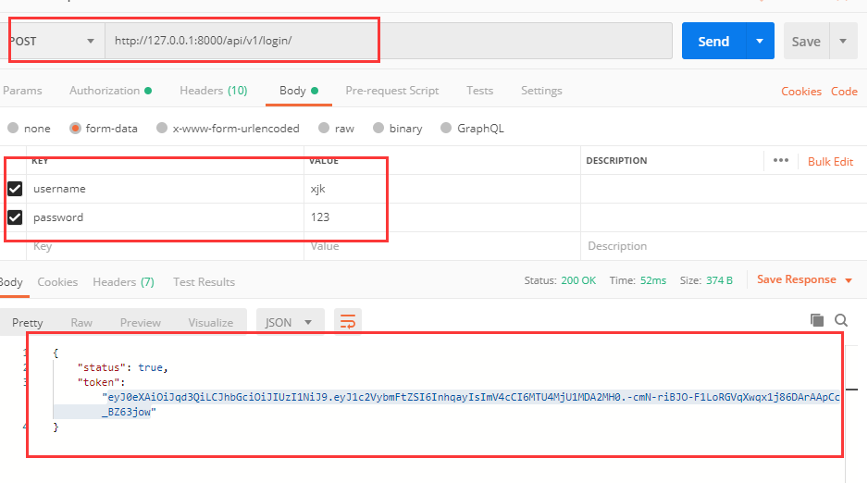Open the orange Cookies link

[x=801, y=92]
